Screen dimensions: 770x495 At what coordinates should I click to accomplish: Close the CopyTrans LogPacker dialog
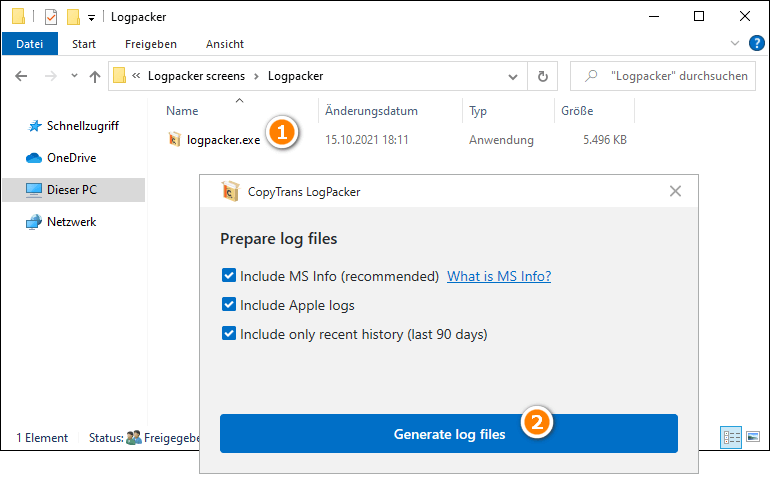click(x=675, y=191)
